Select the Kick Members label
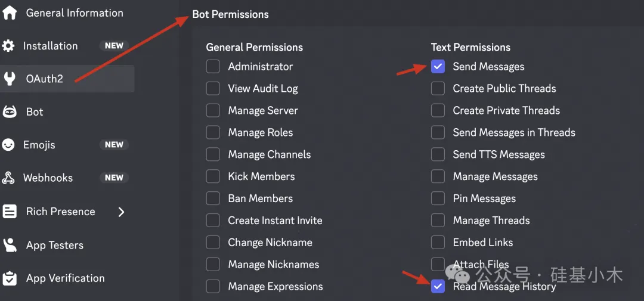The image size is (644, 301). pyautogui.click(x=261, y=176)
